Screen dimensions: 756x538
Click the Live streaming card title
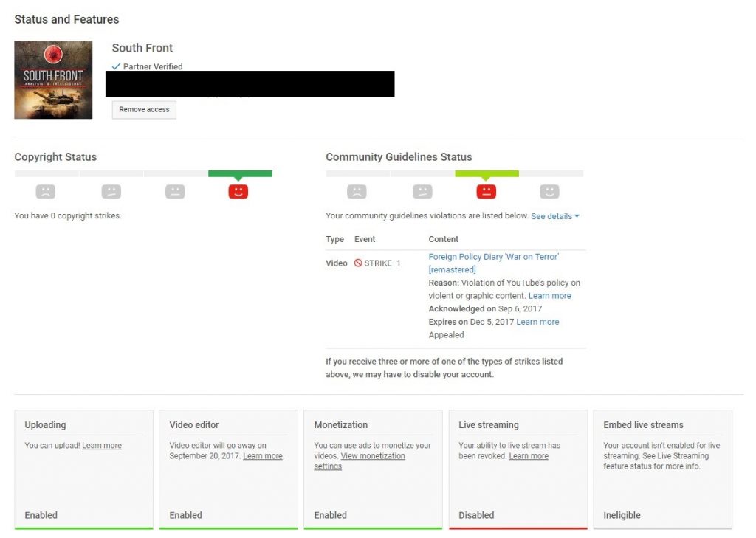489,424
